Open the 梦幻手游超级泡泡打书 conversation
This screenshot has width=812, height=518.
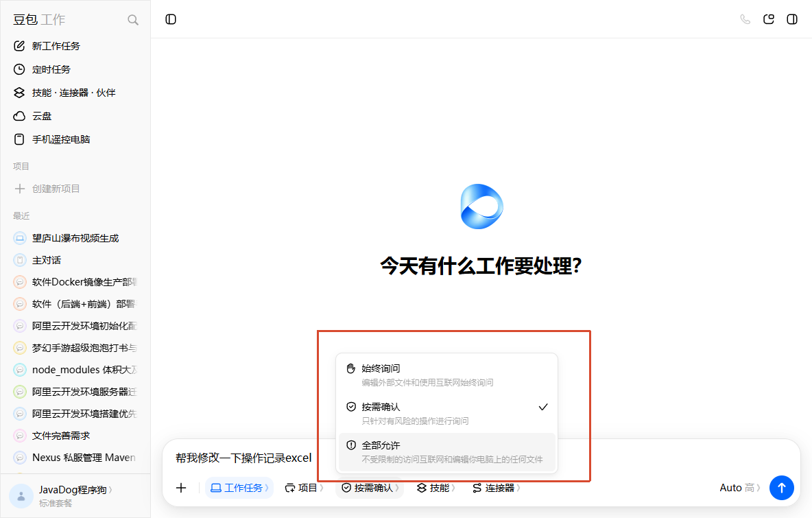(75, 348)
